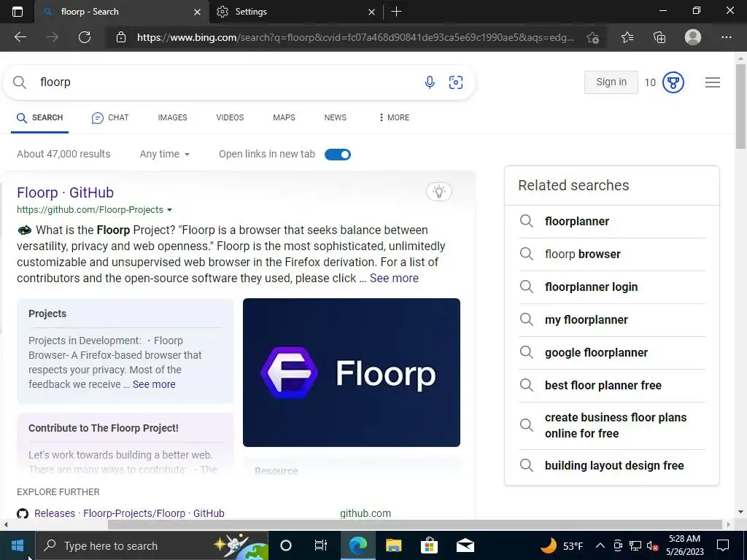Reload the Bing search page
Image resolution: width=747 pixels, height=560 pixels.
click(85, 37)
